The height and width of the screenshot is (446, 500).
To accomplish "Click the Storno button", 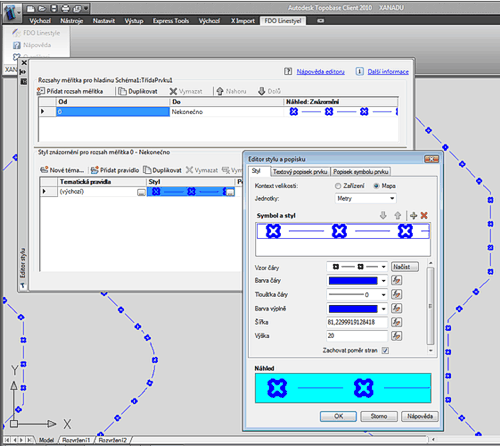I will [379, 416].
